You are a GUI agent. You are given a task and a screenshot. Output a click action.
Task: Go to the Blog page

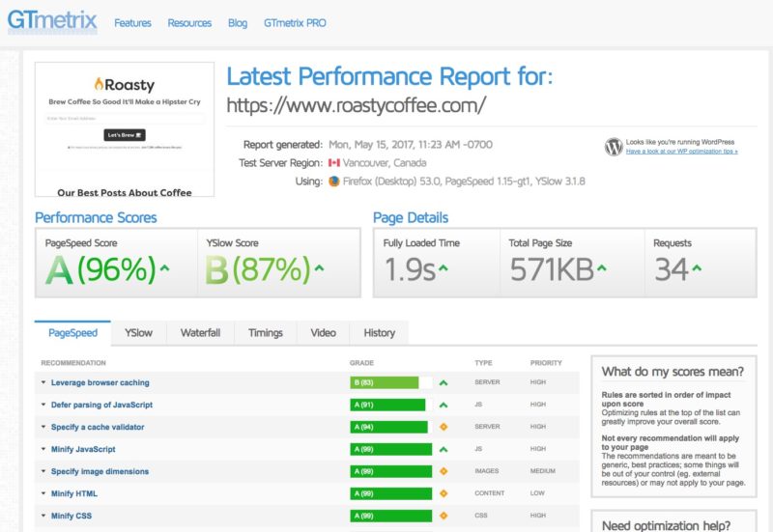pyautogui.click(x=238, y=22)
